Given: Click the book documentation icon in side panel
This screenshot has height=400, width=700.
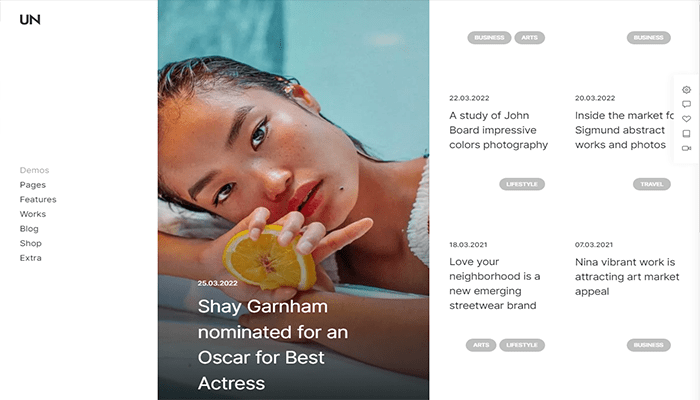Looking at the screenshot, I should (x=686, y=133).
